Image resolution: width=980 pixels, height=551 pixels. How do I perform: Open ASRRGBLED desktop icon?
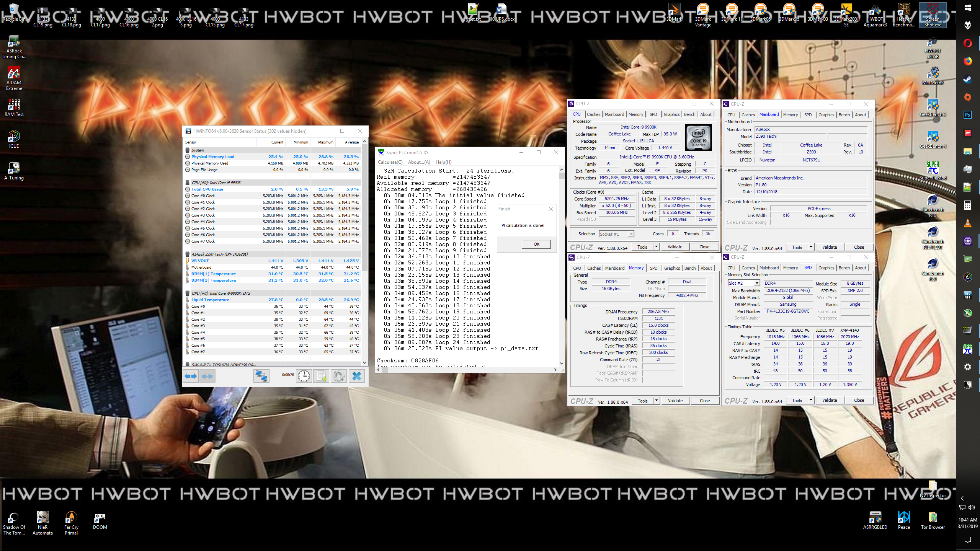tap(875, 520)
